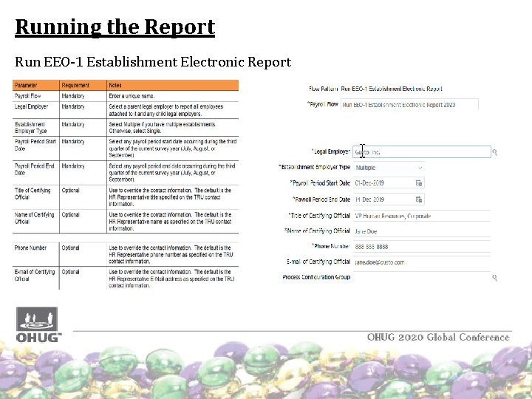Viewport: 532px width, 399px height.
Task: Click 'OHUG 2020 Global Conference' footer text
Action: point(438,337)
